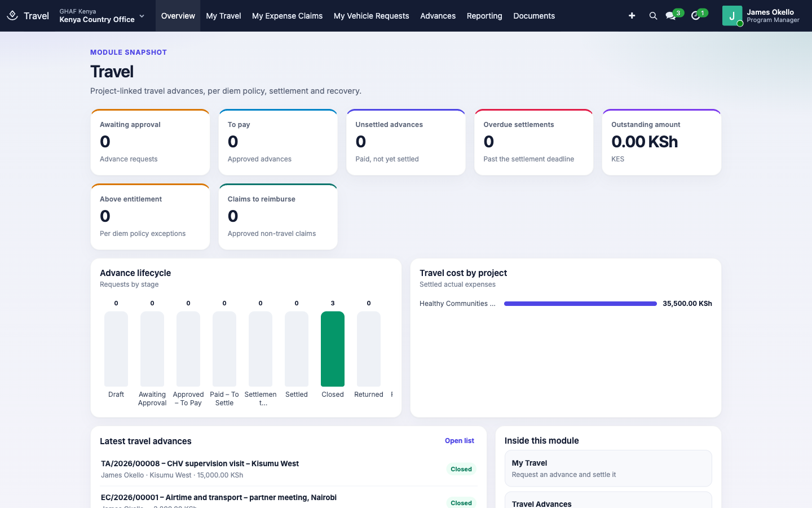Click the Returned stage bar
This screenshot has width=812, height=508.
point(369,349)
